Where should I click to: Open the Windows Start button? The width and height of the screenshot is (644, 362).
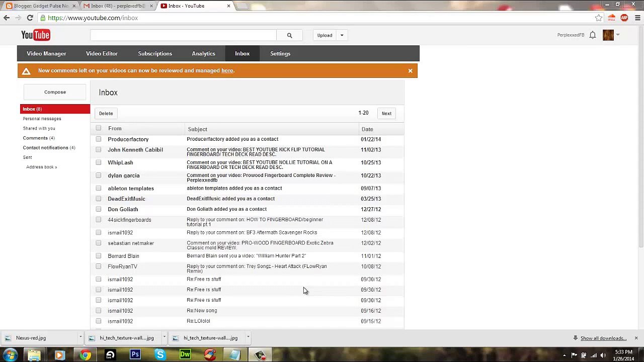pos(10,355)
